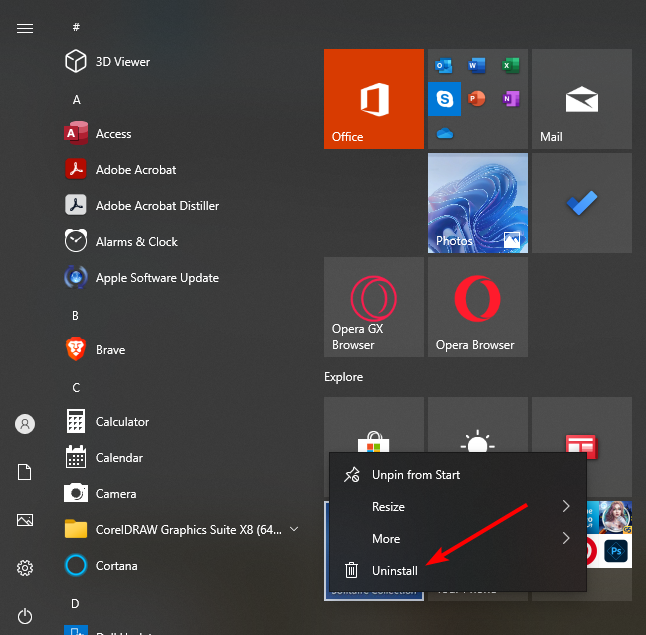Choose Uninstall from the context menu
This screenshot has height=635, width=646.
(458, 571)
